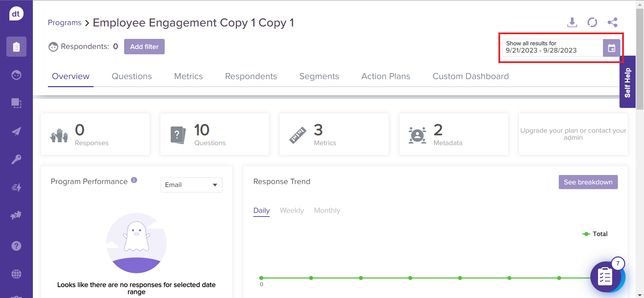
Task: Select the Monthly trend view
Action: pos(327,211)
